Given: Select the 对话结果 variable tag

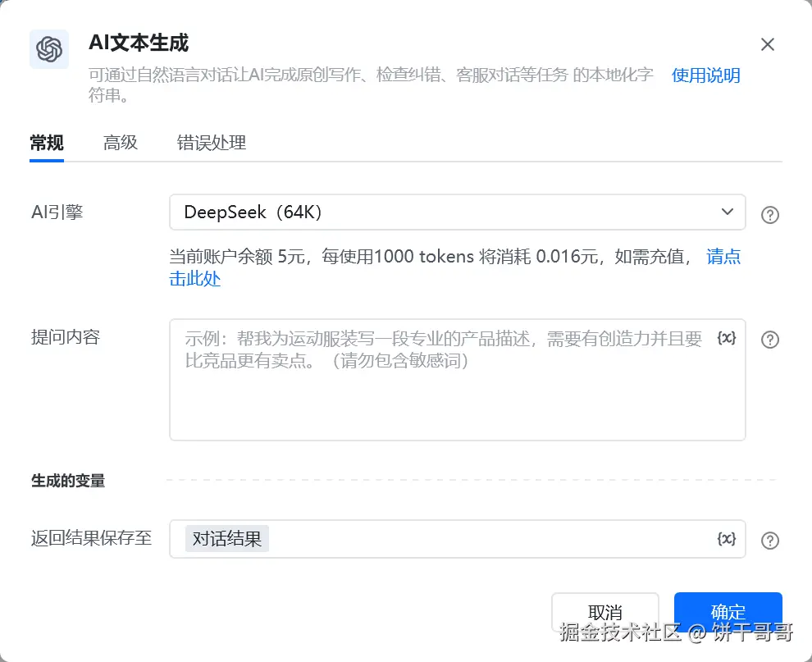Looking at the screenshot, I should [x=227, y=539].
